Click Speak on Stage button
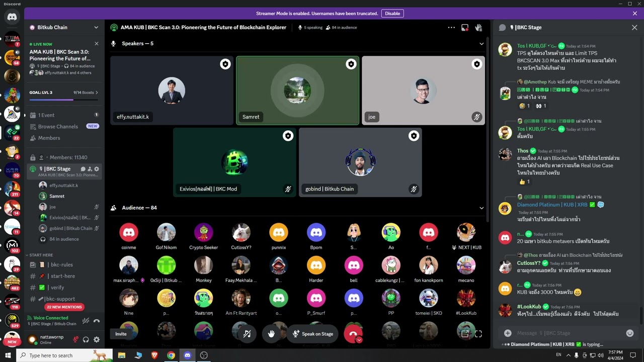This screenshot has width=644, height=362. [312, 334]
